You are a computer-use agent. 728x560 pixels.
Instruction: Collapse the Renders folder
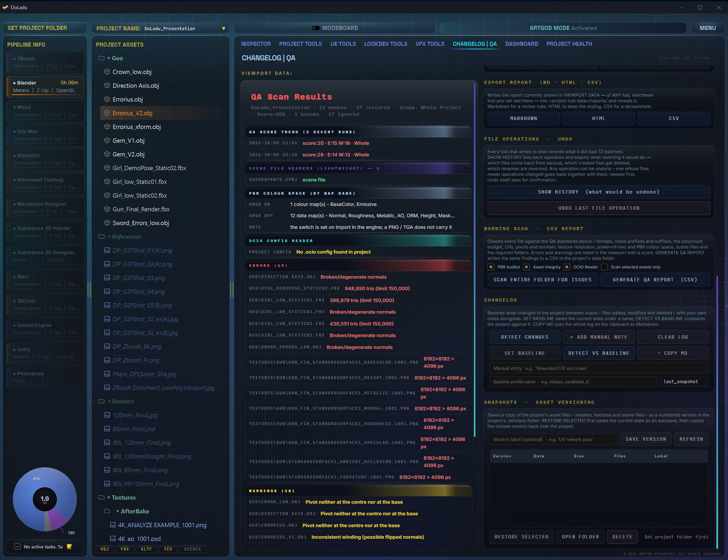tap(109, 402)
